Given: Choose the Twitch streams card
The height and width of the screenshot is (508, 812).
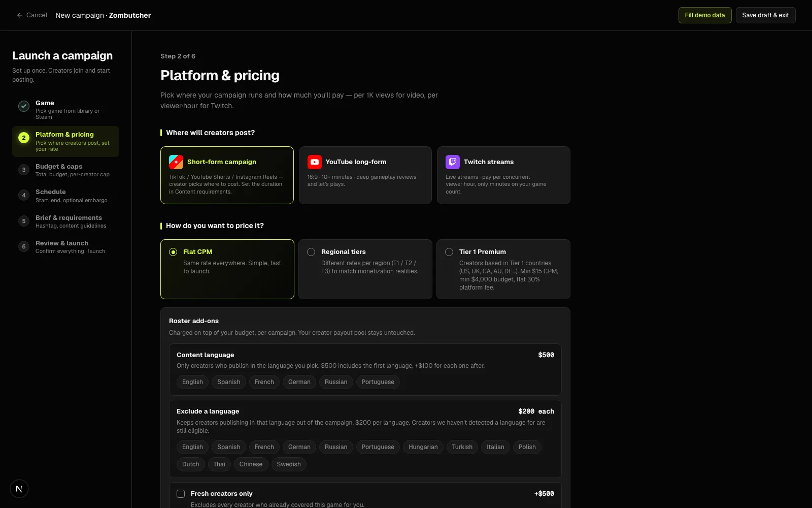Looking at the screenshot, I should coord(503,175).
